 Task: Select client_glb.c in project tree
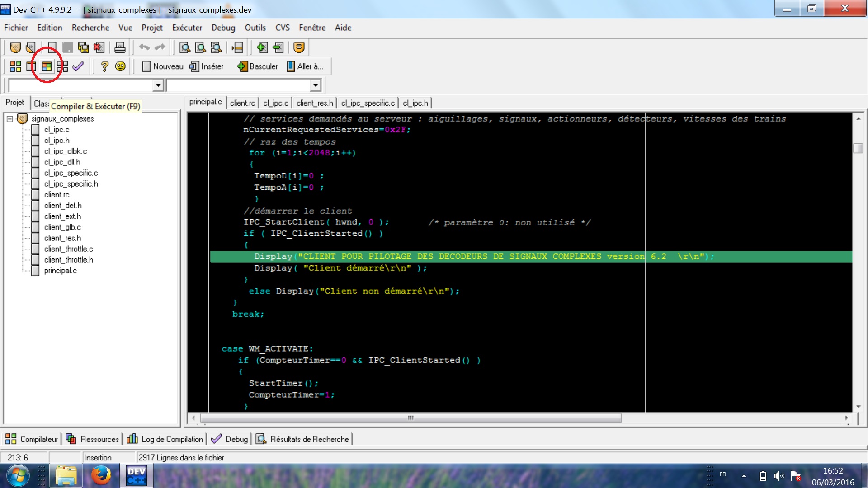[62, 227]
